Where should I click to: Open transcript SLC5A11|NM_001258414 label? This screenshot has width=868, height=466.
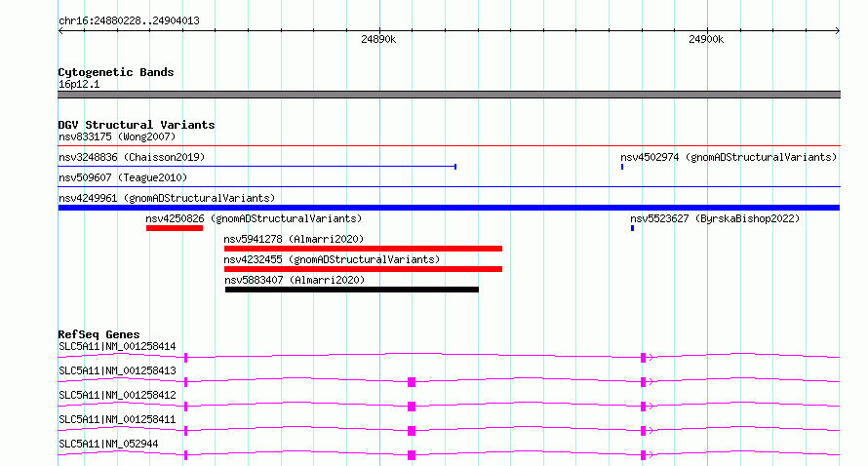click(117, 346)
